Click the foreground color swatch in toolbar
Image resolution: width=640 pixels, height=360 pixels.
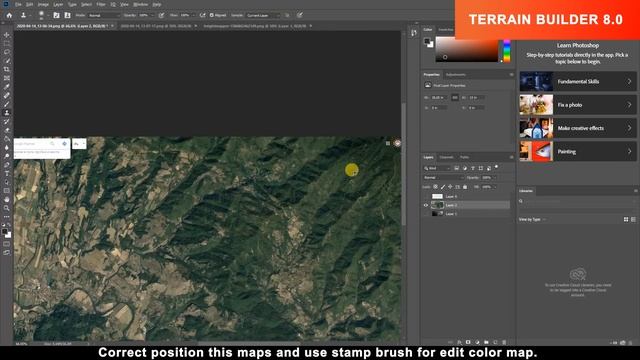5,232
